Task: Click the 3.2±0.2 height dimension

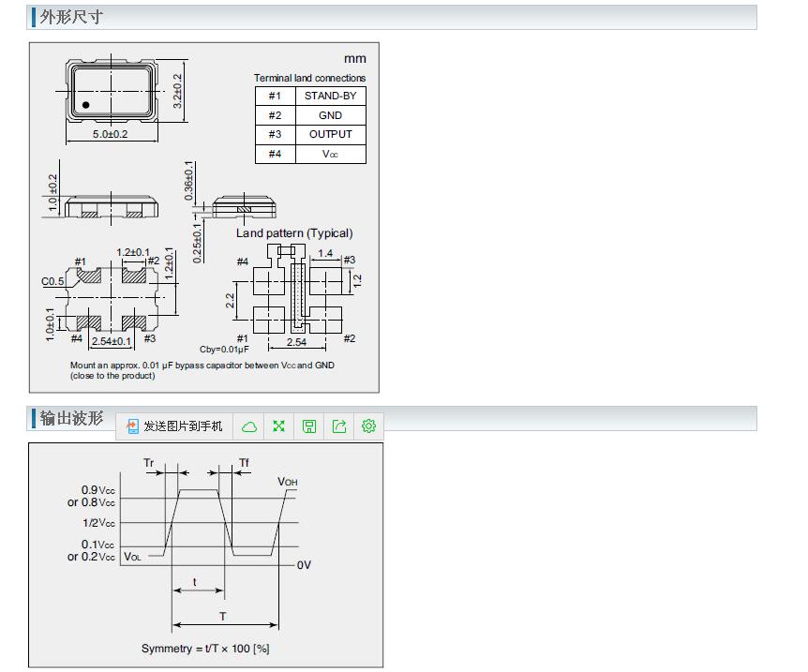Action: coord(177,91)
